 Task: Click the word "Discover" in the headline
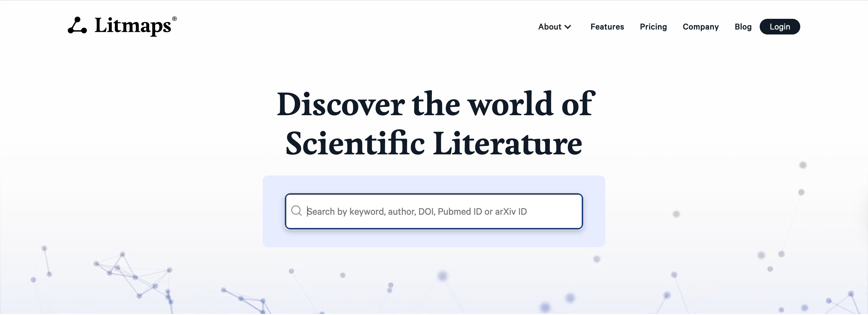tap(341, 104)
